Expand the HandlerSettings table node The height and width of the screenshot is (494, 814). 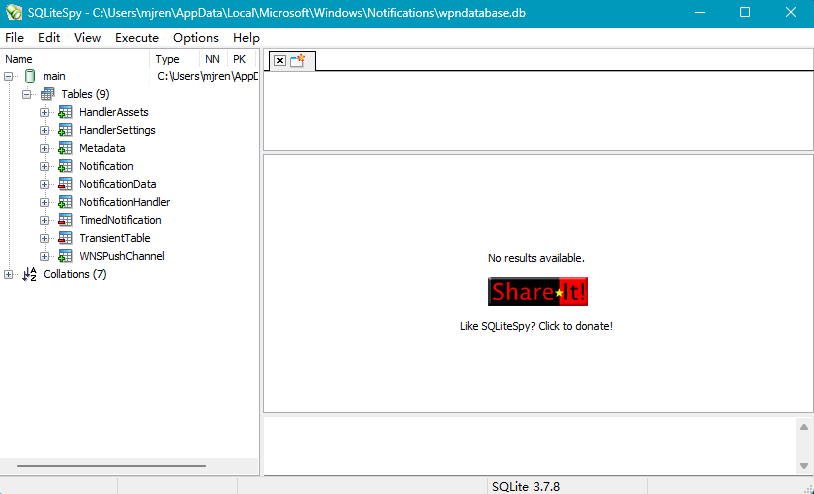tap(45, 130)
